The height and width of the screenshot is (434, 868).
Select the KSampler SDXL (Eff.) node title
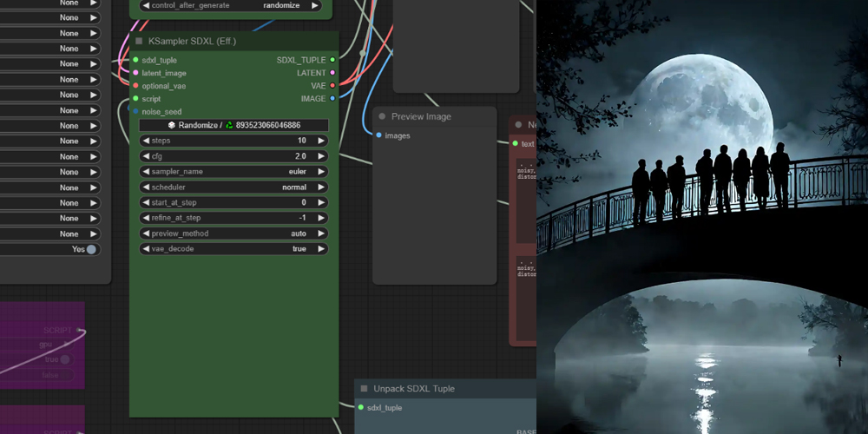point(192,41)
